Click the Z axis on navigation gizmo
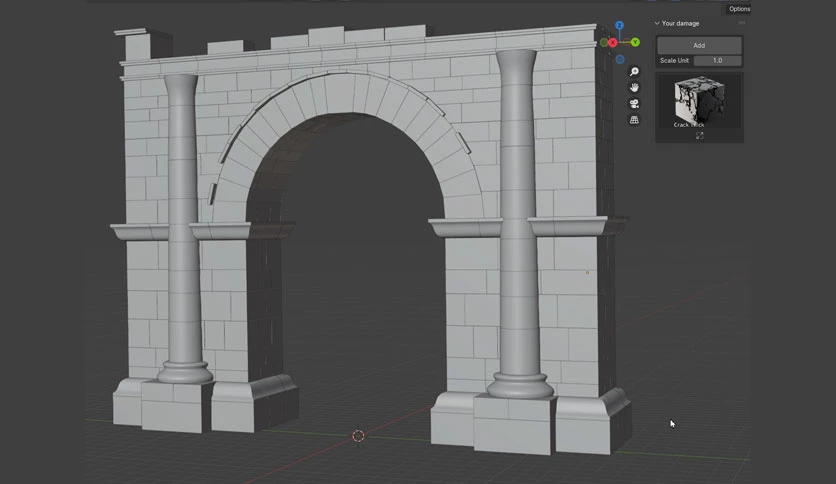 coord(619,25)
